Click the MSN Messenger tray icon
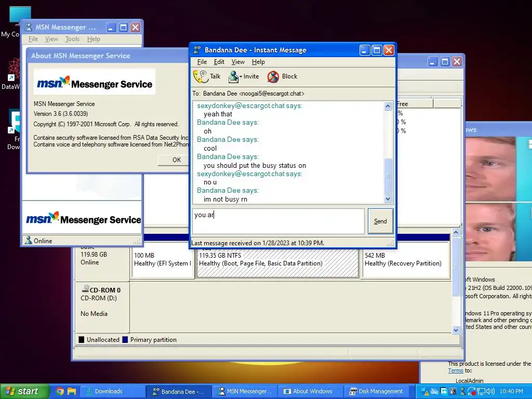The height and width of the screenshot is (399, 532). click(462, 391)
